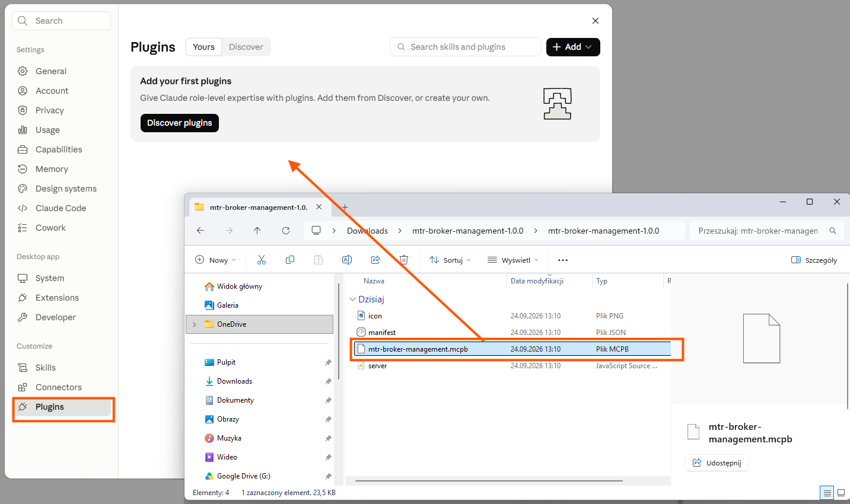Open the Add dropdown button

(573, 47)
